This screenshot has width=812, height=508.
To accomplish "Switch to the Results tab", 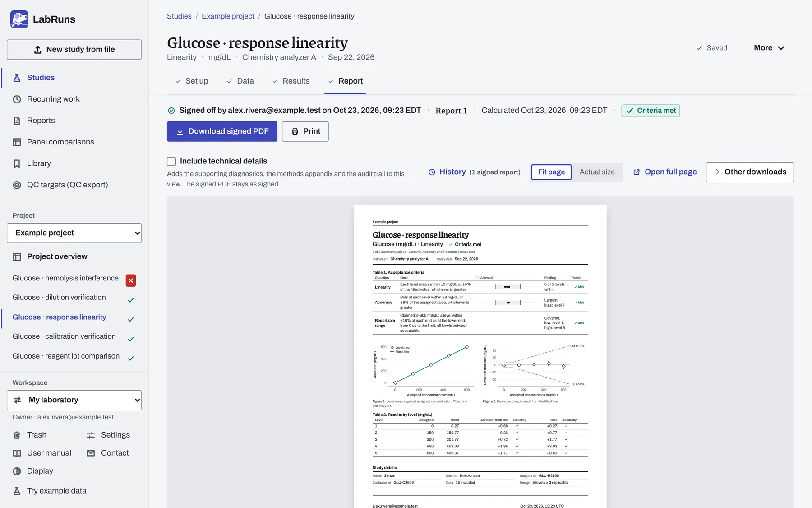I will click(x=291, y=81).
